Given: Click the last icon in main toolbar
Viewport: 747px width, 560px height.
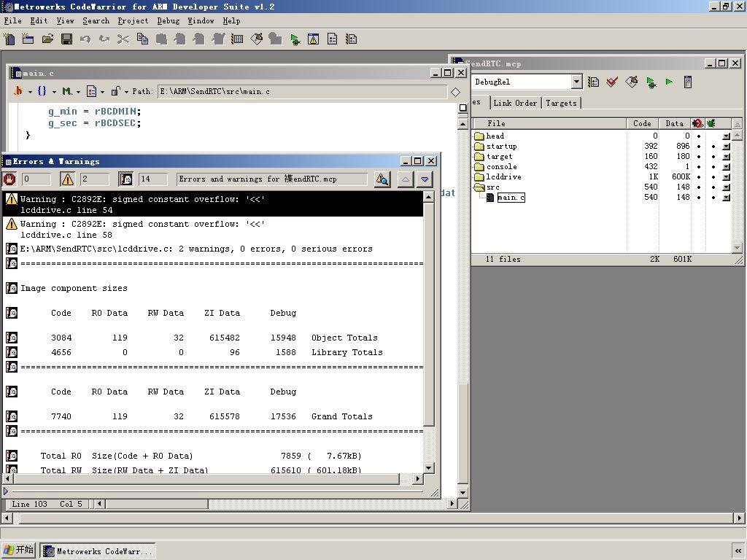Looking at the screenshot, I should [352, 39].
